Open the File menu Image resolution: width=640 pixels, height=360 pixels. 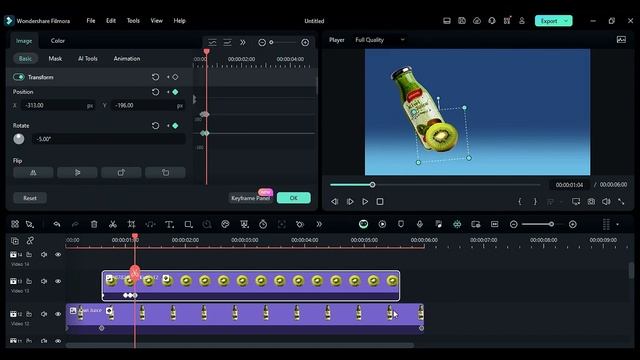click(91, 21)
